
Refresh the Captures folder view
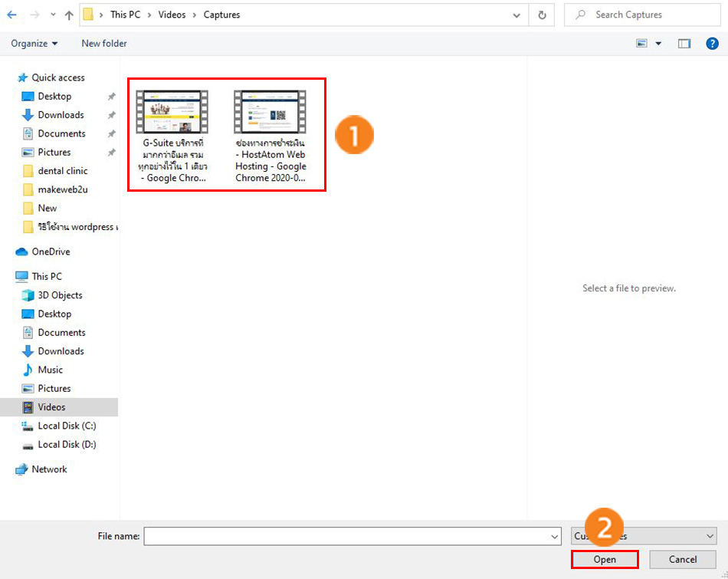coord(542,15)
